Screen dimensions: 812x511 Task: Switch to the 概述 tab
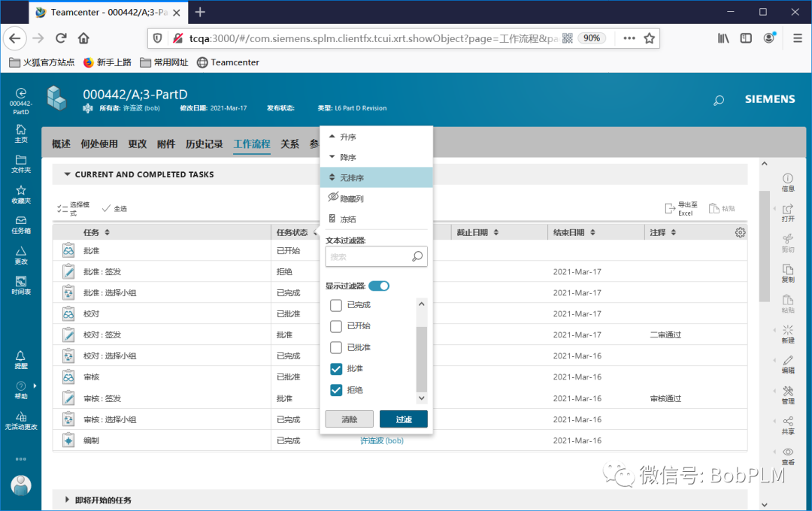61,144
